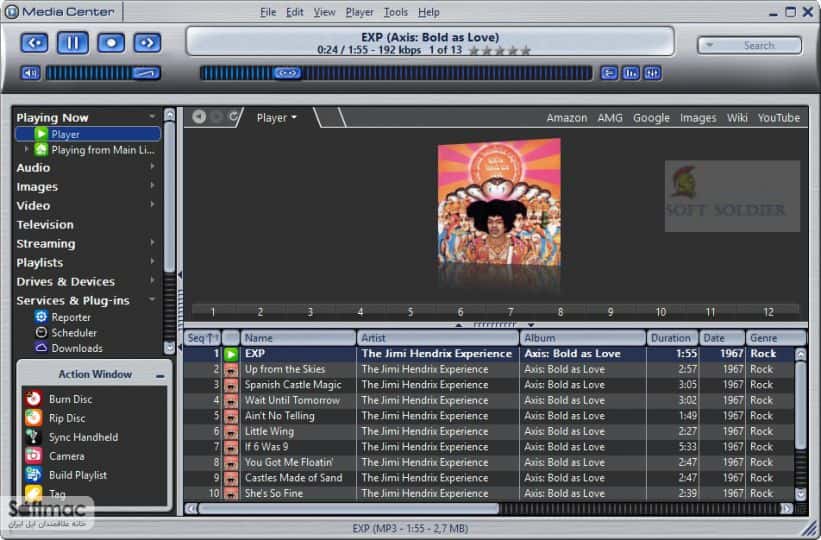Open the Downloads cloud icon
The height and width of the screenshot is (540, 821).
[41, 347]
